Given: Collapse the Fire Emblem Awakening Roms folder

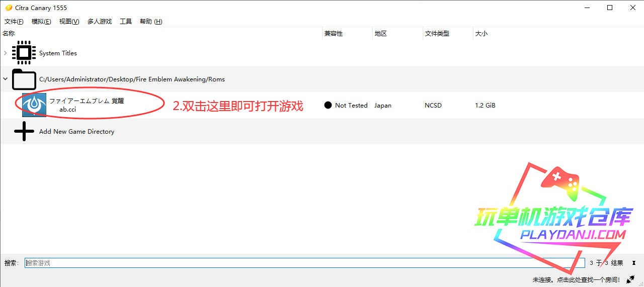Looking at the screenshot, I should (5, 79).
